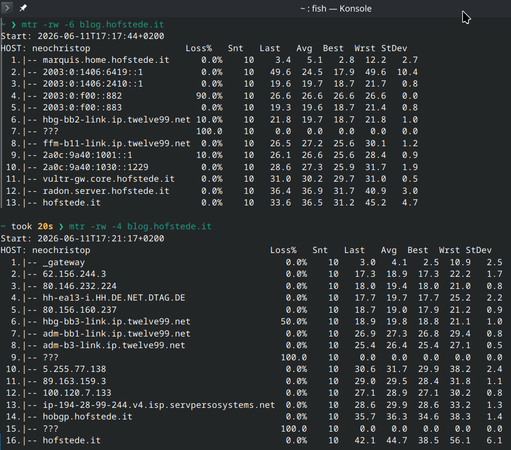Click host 'ffm-b11-link.ip.twelve99.net'

tap(116, 143)
